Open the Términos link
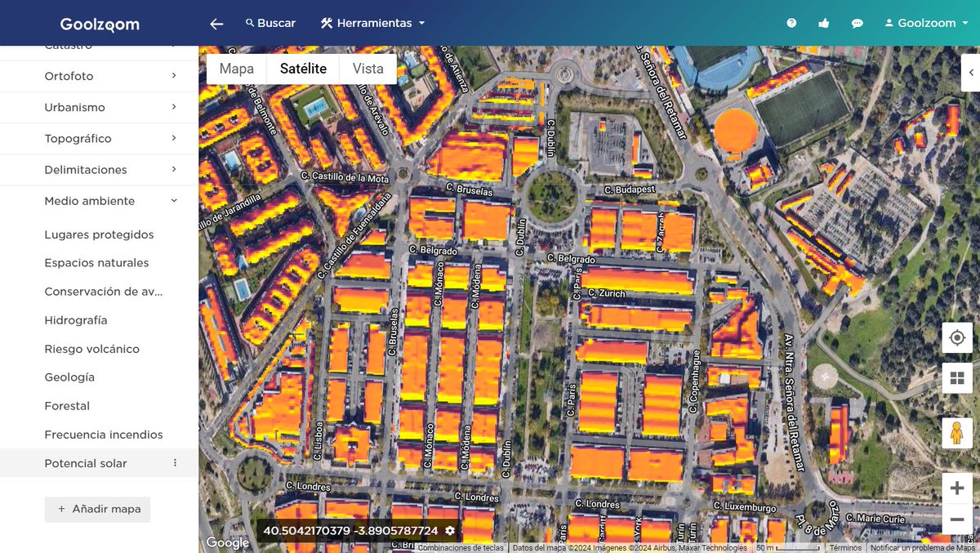980x553 pixels. 845,548
